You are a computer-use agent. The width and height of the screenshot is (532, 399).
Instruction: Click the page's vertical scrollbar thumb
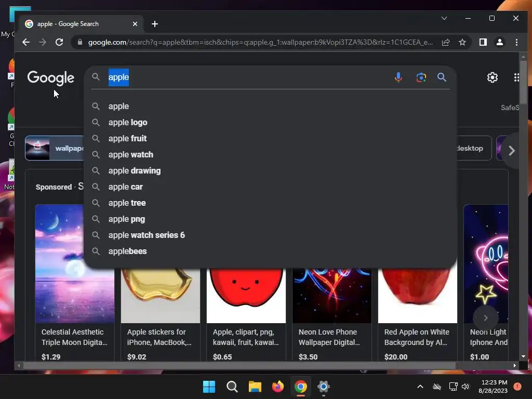[x=523, y=83]
